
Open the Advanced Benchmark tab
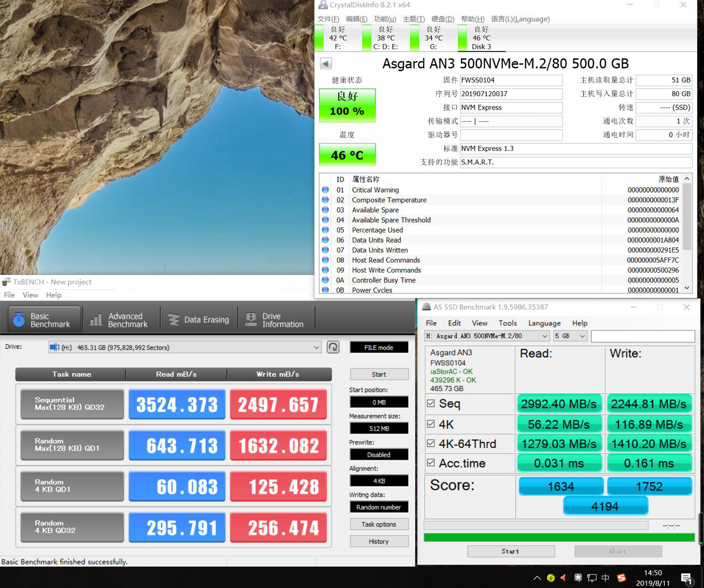[x=119, y=320]
